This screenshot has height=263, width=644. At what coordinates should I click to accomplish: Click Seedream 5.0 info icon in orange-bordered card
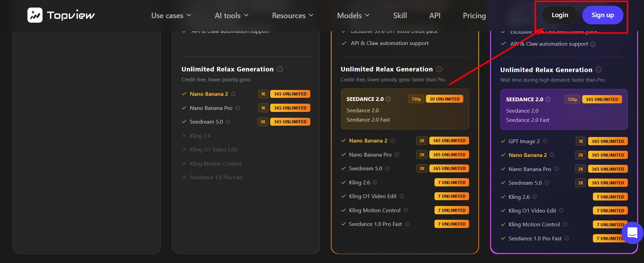pyautogui.click(x=387, y=169)
